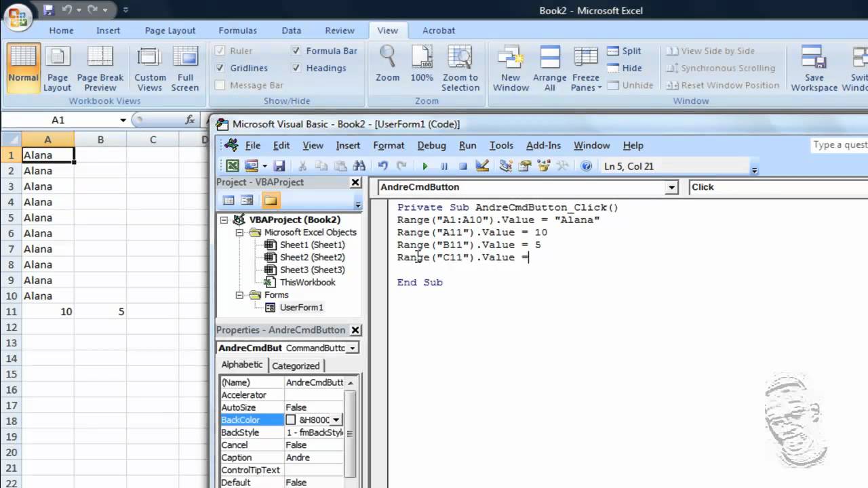This screenshot has width=868, height=488.
Task: Open a New Window from ribbon
Action: (511, 69)
